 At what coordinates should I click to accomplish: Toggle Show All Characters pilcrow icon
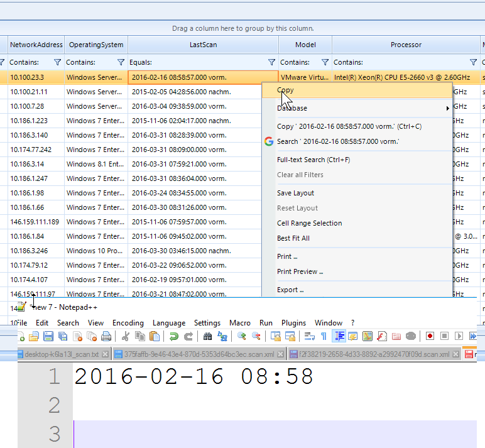tap(324, 336)
